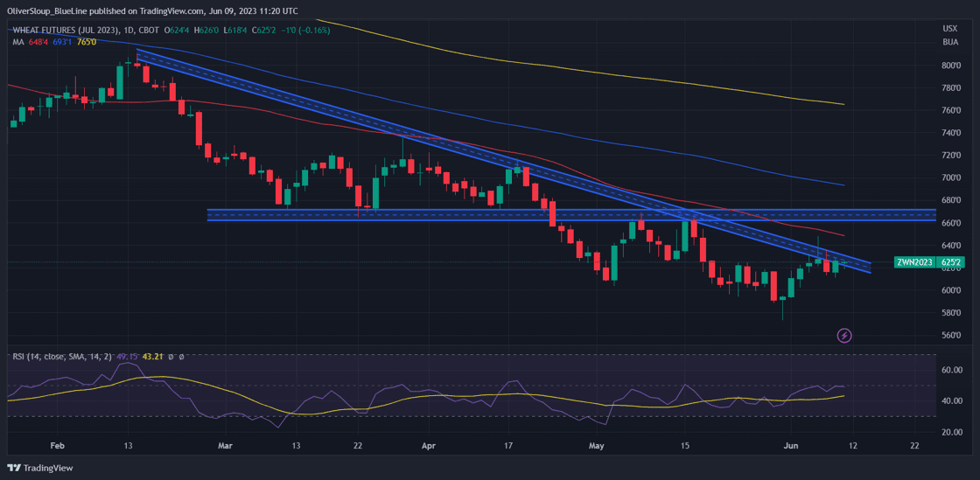The image size is (980, 480).
Task: Click the Apr date axis label
Action: click(430, 446)
